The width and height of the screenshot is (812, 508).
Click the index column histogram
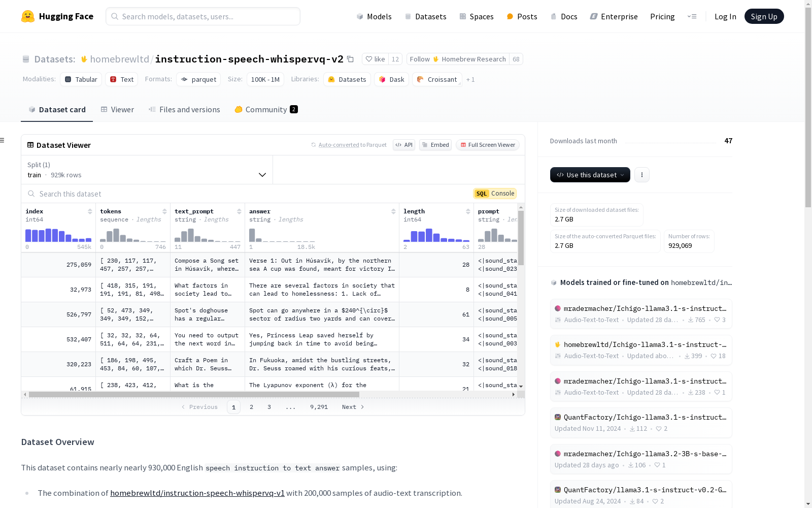click(x=58, y=235)
